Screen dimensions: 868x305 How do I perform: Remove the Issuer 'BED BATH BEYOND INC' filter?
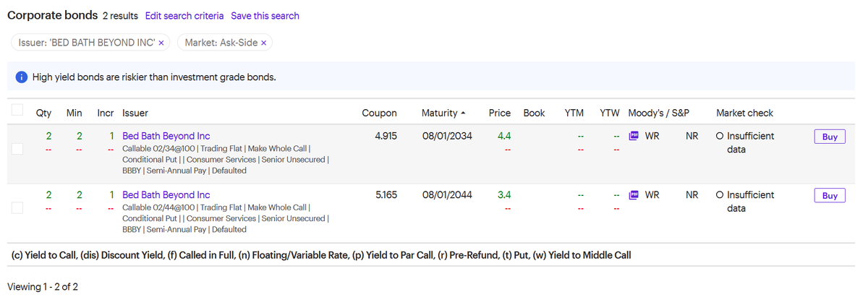coord(161,43)
